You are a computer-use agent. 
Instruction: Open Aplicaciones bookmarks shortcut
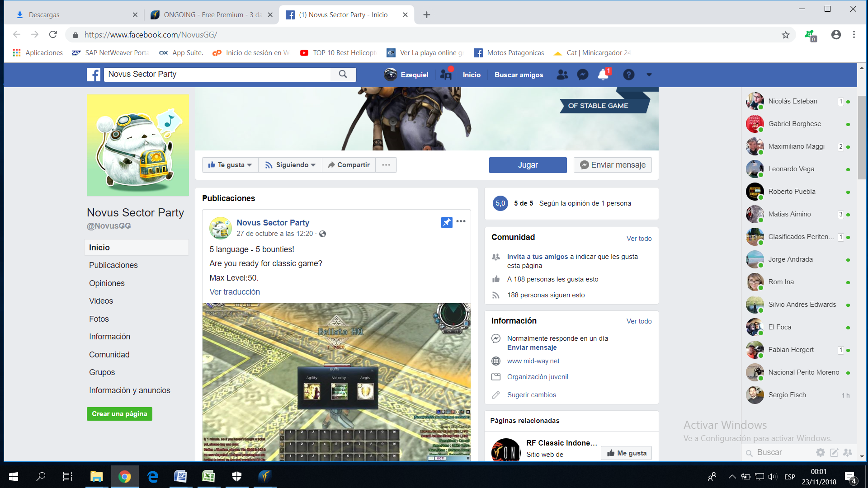click(38, 53)
